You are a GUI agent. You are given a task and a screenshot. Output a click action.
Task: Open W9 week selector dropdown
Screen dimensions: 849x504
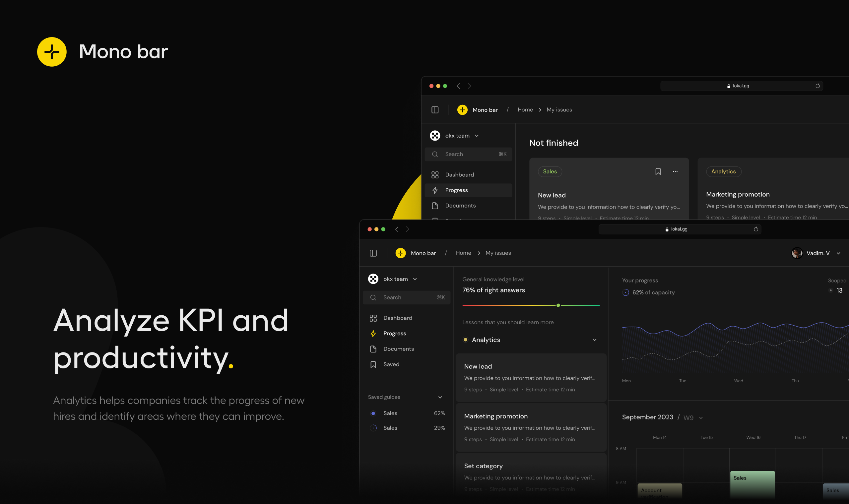coord(701,418)
